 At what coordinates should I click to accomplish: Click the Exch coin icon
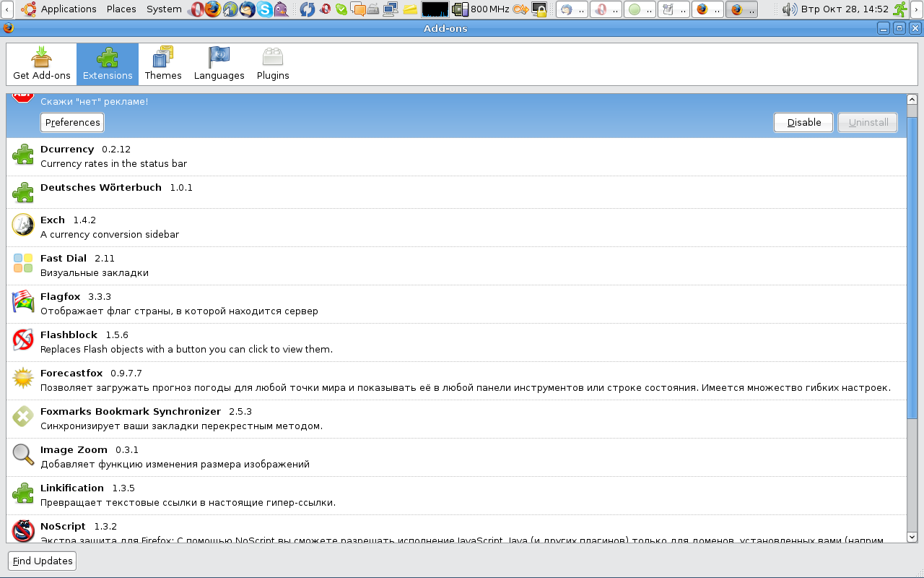(x=23, y=225)
